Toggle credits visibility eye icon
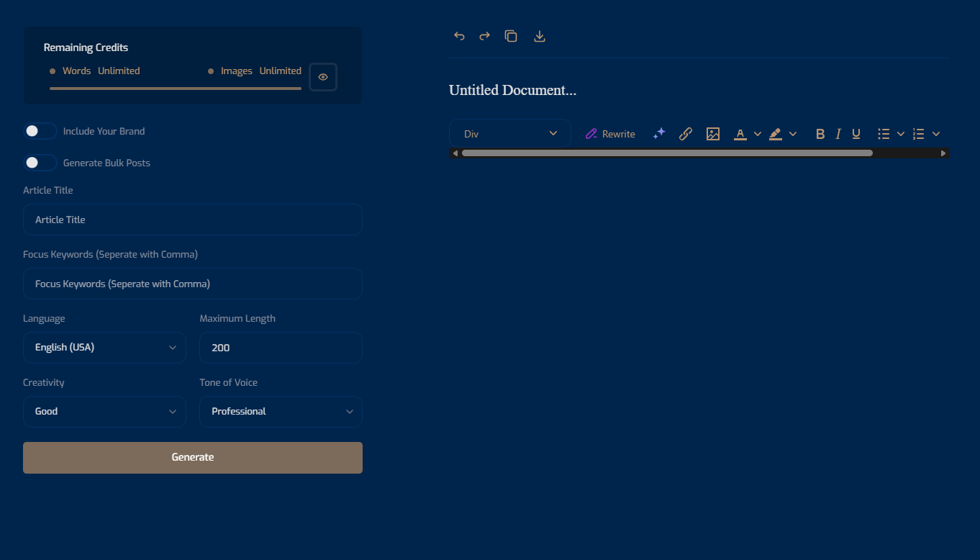This screenshot has height=560, width=980. click(x=323, y=77)
